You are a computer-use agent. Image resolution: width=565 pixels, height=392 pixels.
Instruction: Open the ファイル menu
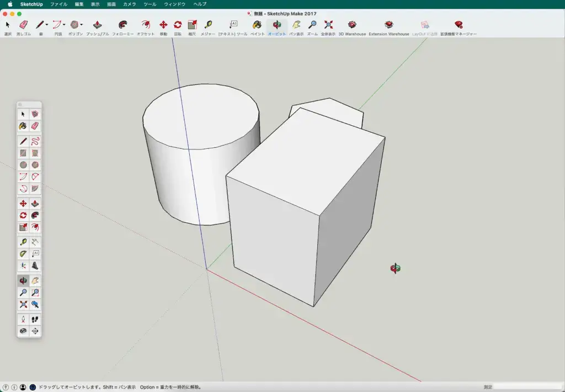click(x=58, y=4)
